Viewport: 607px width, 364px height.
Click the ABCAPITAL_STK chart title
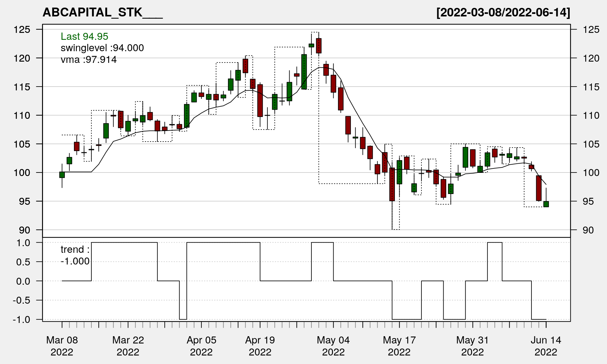pos(102,12)
